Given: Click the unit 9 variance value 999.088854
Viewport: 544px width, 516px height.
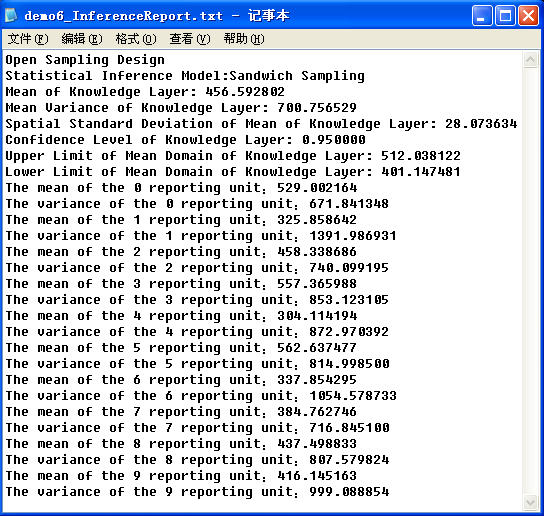Looking at the screenshot, I should 349,492.
